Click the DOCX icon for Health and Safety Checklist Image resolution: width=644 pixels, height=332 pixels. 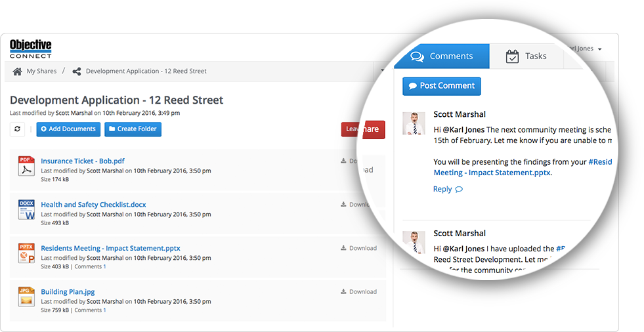26,209
